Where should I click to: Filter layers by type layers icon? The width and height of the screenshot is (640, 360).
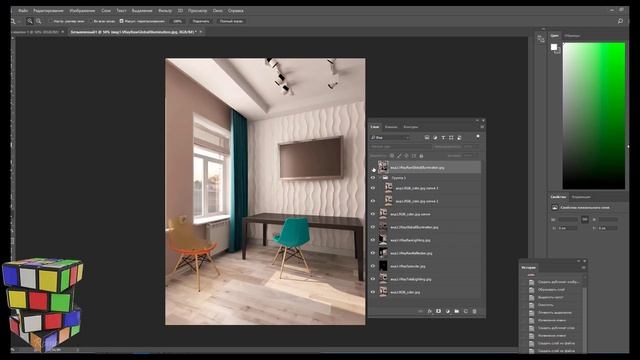(x=443, y=138)
